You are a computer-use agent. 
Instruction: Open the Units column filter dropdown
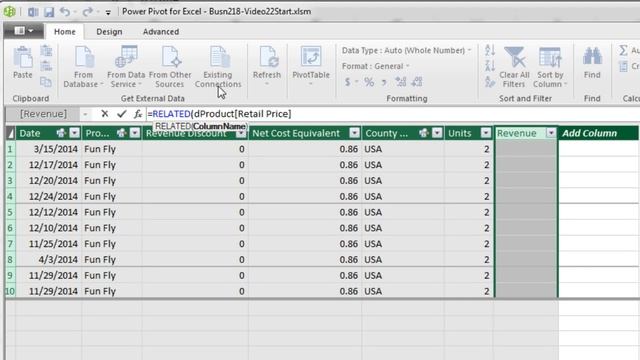click(486, 133)
